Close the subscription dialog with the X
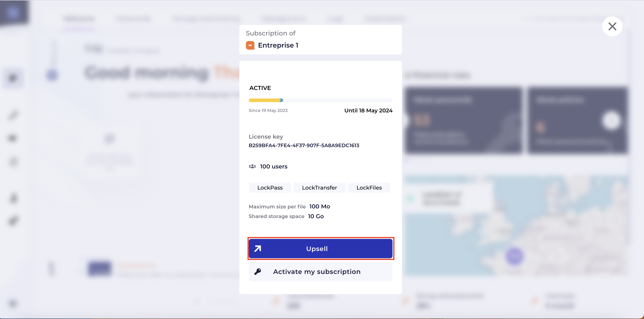Viewport: 644px width, 319px height. pos(612,26)
